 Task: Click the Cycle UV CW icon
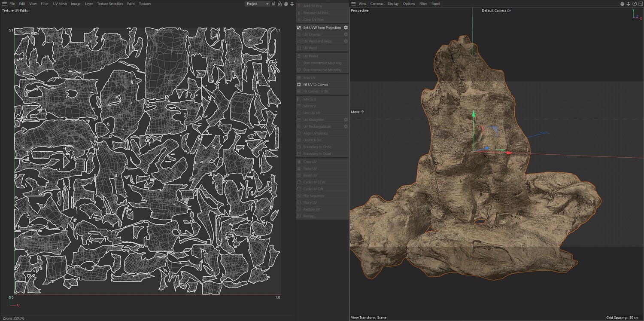click(299, 189)
